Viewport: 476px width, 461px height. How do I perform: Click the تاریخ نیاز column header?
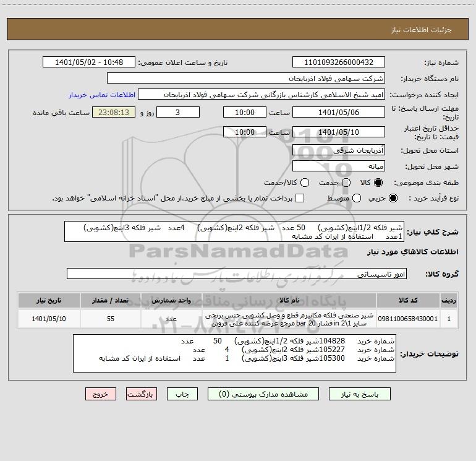point(49,300)
